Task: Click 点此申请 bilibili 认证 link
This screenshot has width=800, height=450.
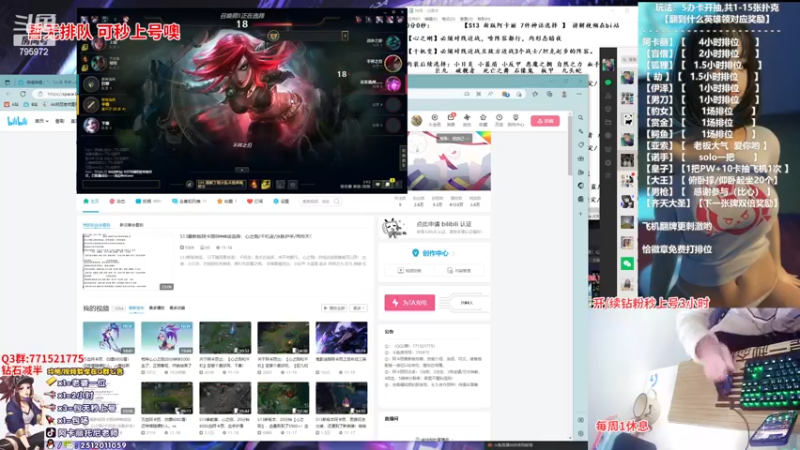Action: click(x=444, y=224)
